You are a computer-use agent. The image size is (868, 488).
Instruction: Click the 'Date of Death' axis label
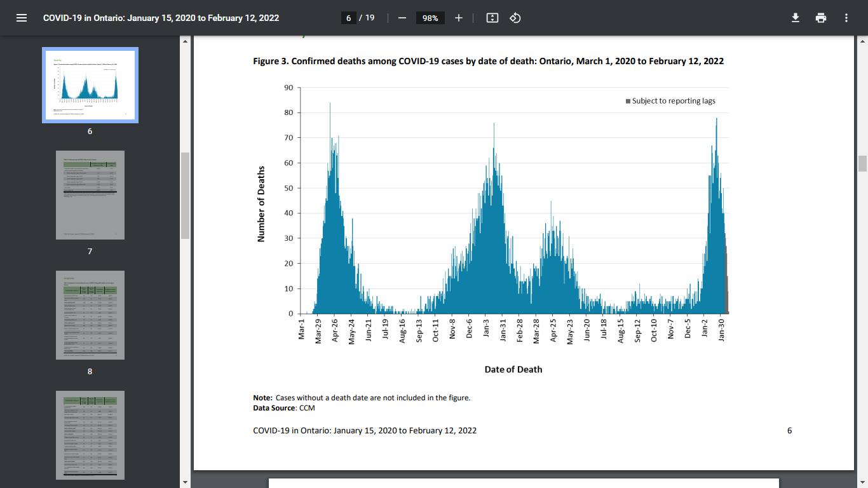(513, 369)
